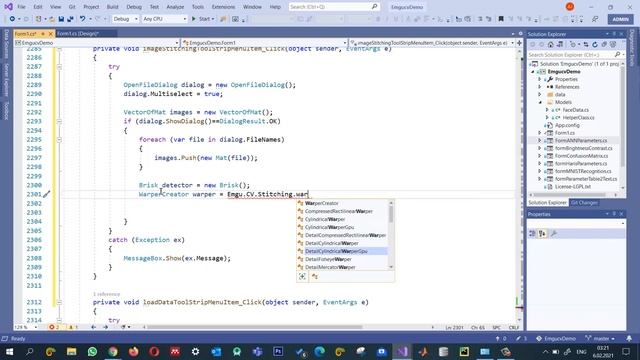Collapse the Models folder
Viewport: 640px width, 360px height.
540,102
